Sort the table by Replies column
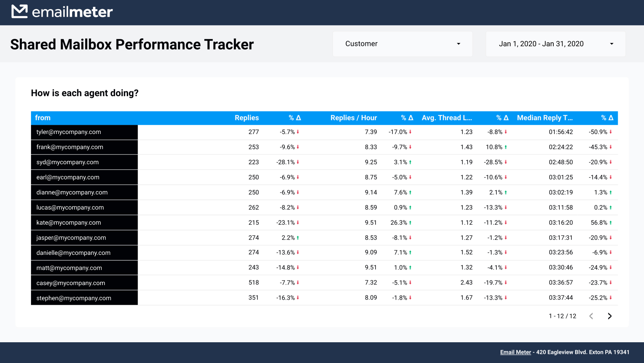This screenshot has height=363, width=644. [x=247, y=118]
